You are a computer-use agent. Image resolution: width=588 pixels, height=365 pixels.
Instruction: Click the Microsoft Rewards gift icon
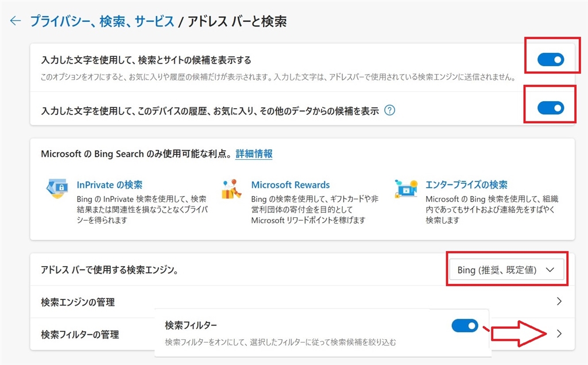[232, 189]
